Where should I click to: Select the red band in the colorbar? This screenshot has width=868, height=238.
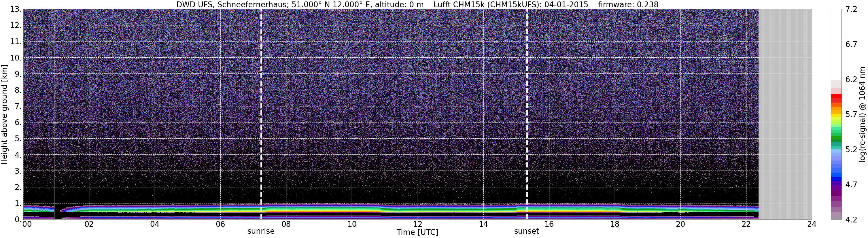(x=836, y=98)
